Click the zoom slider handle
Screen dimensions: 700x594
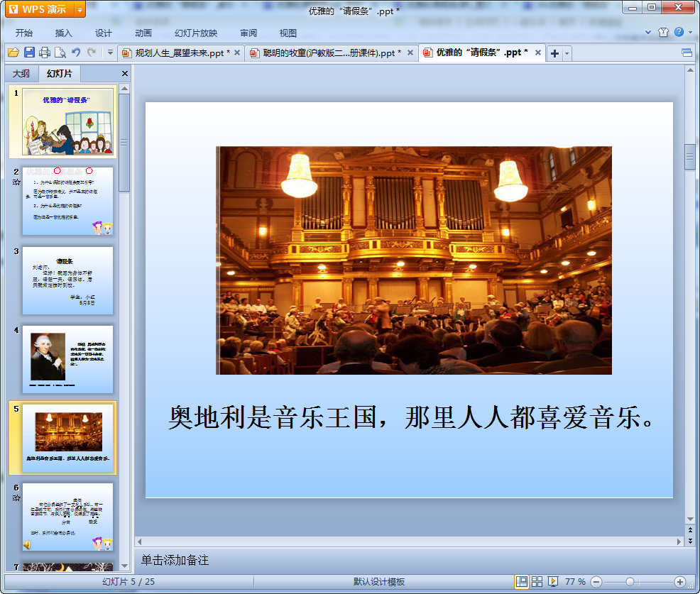(x=630, y=581)
